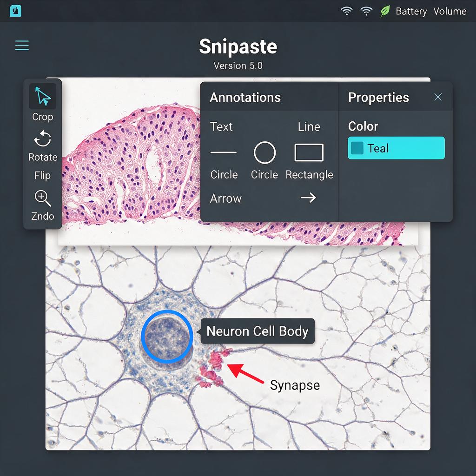Click the Circle label under the circle icon

(x=264, y=175)
